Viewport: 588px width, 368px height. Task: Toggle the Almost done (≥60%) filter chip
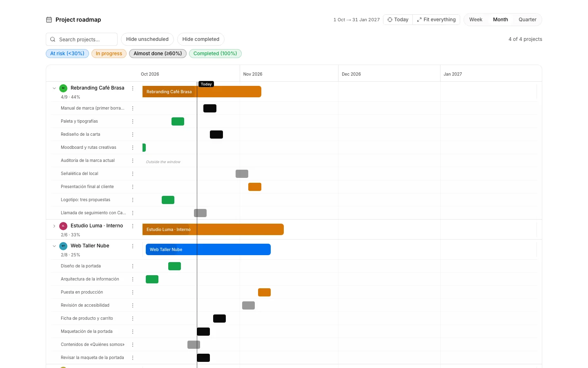[158, 54]
